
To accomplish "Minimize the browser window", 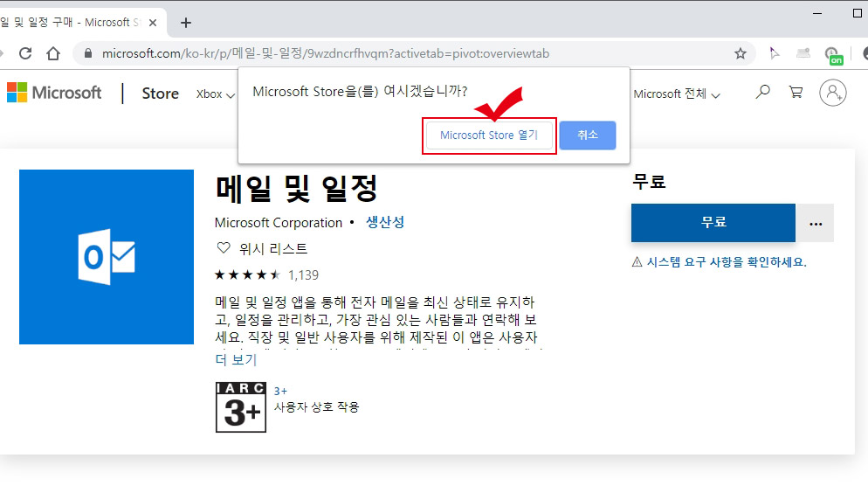I will (x=817, y=13).
